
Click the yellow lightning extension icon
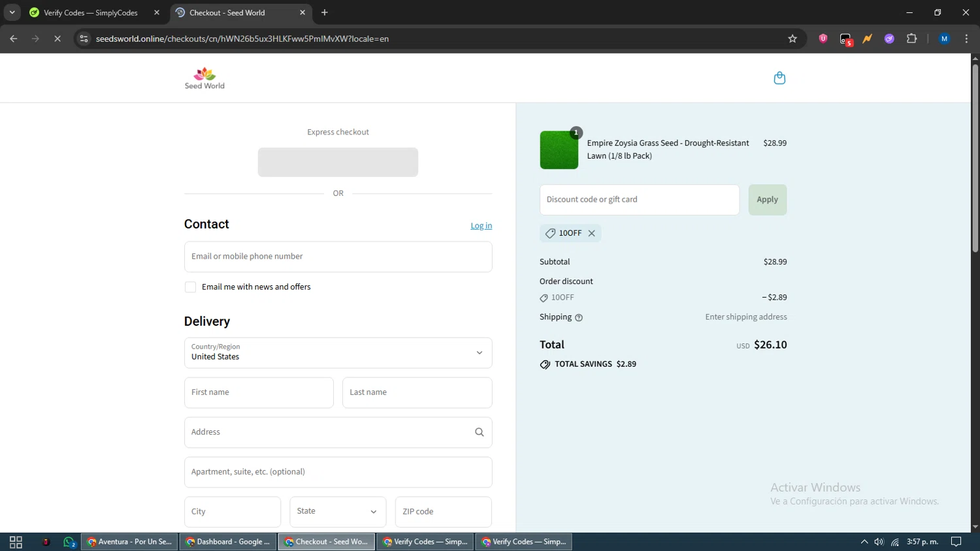(867, 39)
